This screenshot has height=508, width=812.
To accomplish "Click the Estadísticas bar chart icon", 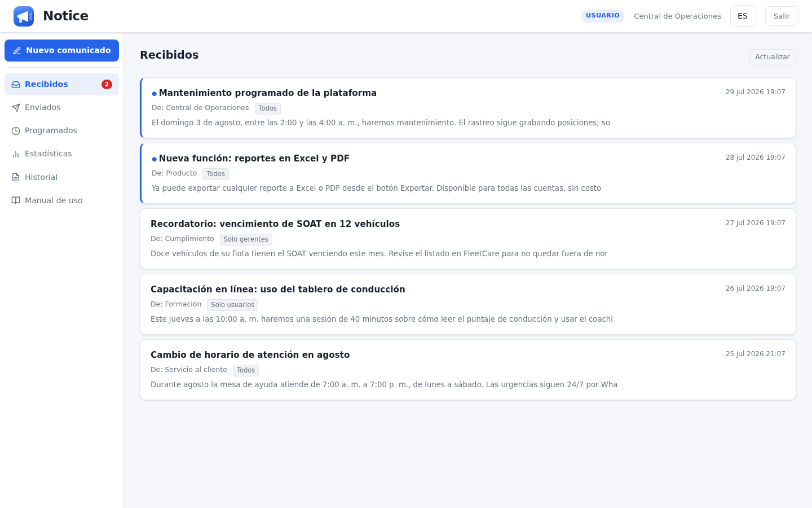I will (x=16, y=154).
